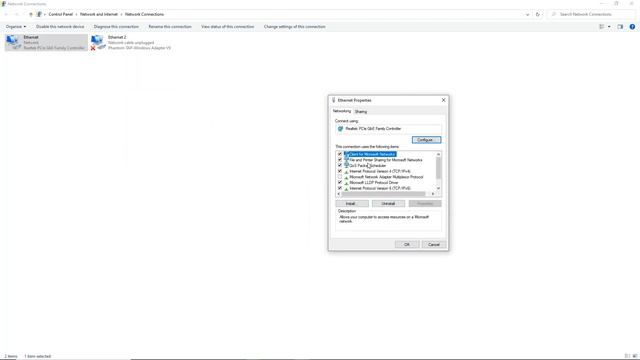Screen dimensions: 640x360
Task: Click the Install button
Action: 352,203
